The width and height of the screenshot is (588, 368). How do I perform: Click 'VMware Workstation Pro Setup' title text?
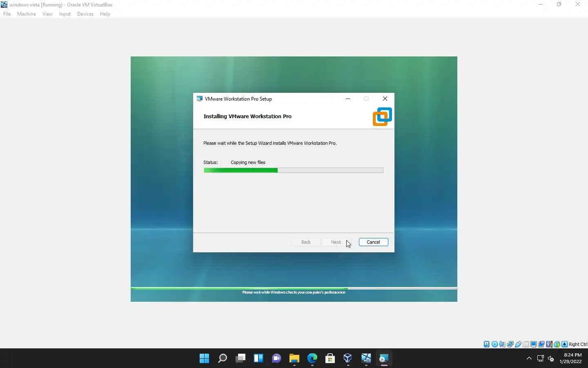[238, 99]
